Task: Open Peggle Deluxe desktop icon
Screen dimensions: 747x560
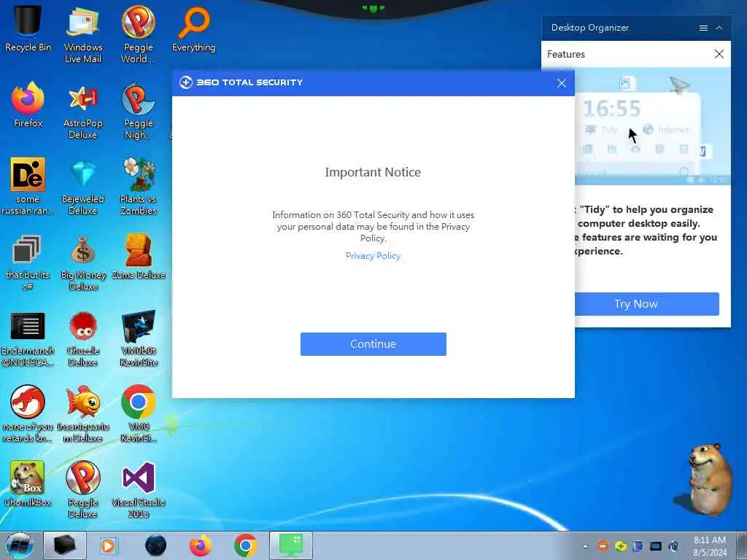Action: click(x=83, y=489)
